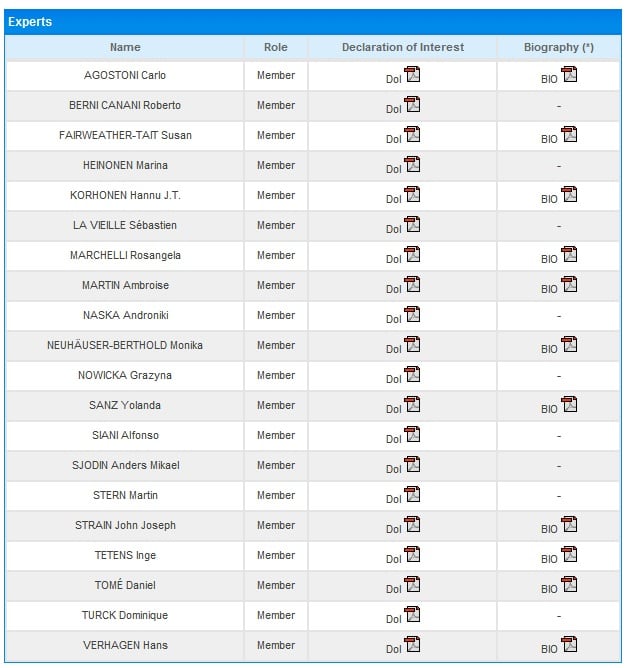
Task: Click the DoI text link for TURCK Dominique
Action: tap(393, 619)
